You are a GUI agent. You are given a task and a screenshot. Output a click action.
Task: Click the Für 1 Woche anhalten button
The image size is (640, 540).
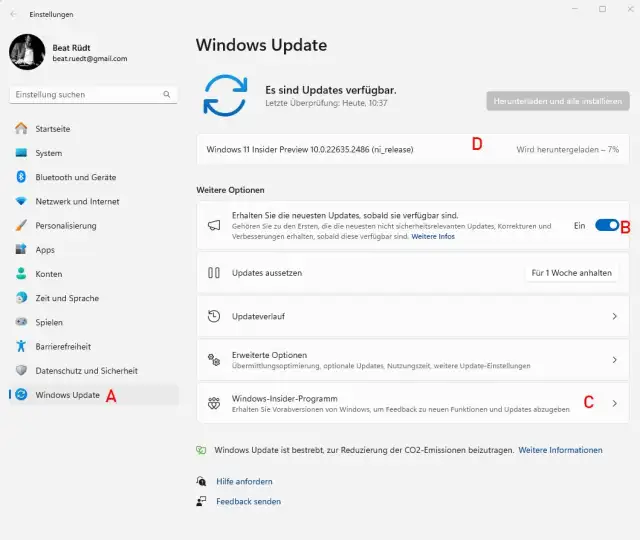(571, 272)
